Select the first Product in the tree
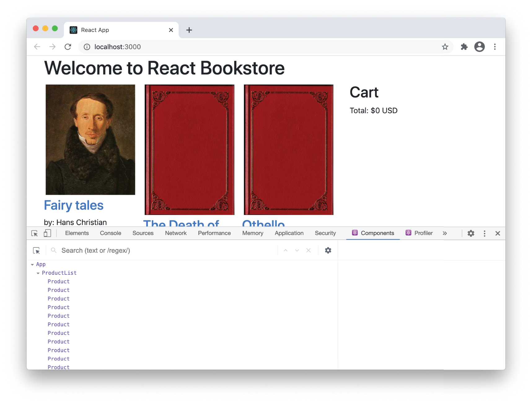532x405 pixels. [58, 281]
